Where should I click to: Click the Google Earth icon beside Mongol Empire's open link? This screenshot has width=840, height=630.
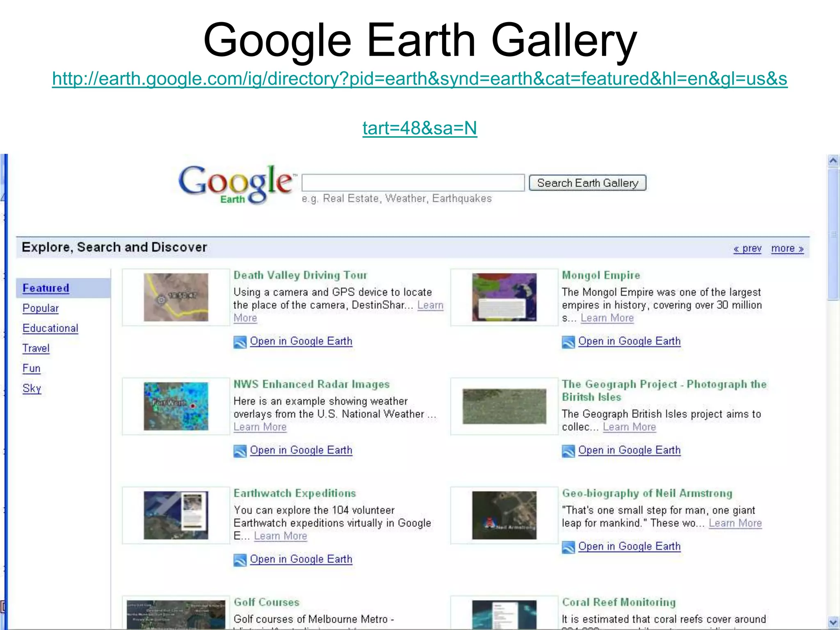[568, 342]
